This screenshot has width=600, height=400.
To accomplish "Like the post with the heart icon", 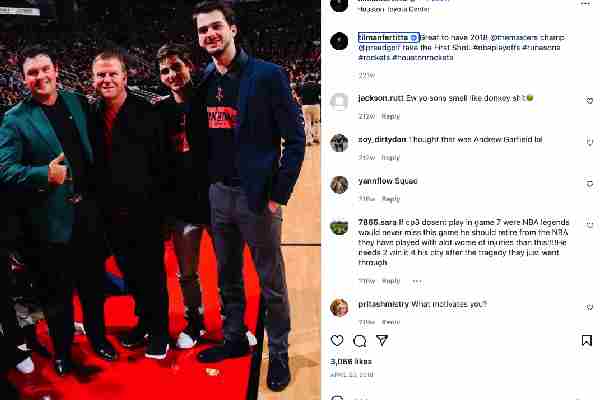I will click(337, 340).
